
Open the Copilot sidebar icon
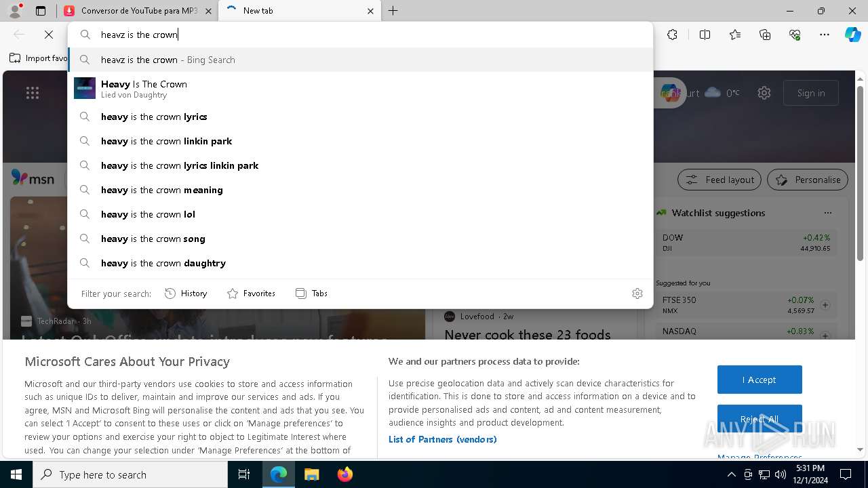(852, 35)
